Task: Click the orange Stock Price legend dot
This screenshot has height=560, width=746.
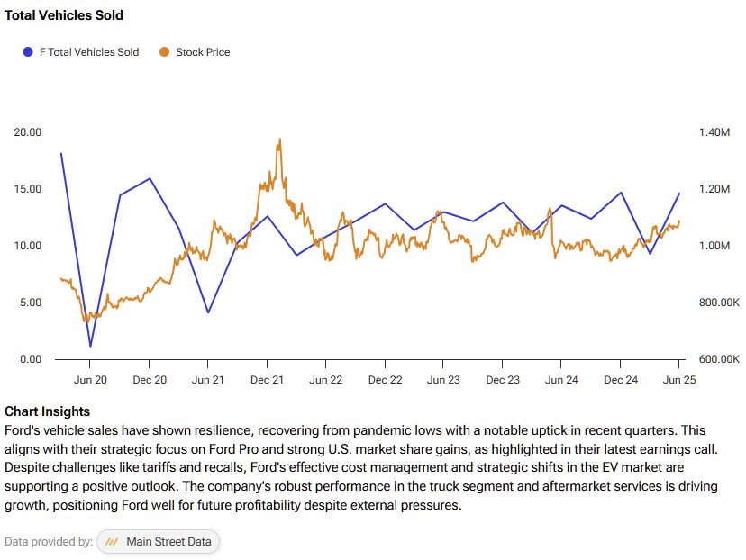Action: click(x=164, y=52)
